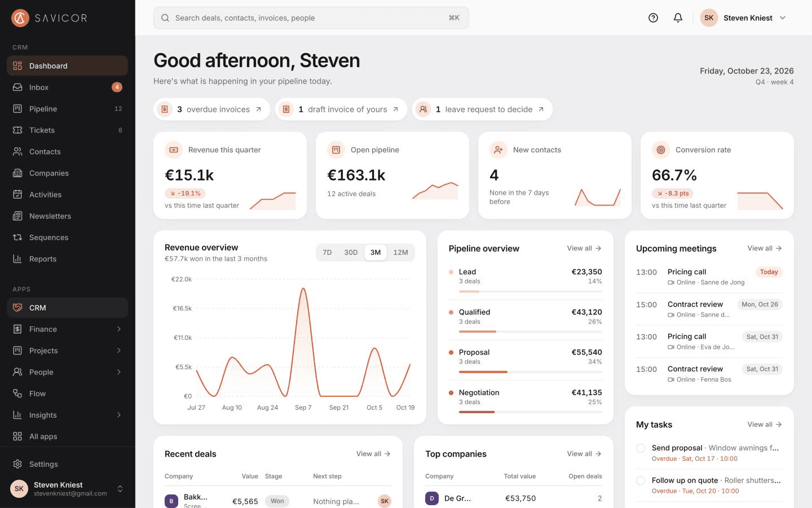Select the 3M revenue range

coord(376,252)
